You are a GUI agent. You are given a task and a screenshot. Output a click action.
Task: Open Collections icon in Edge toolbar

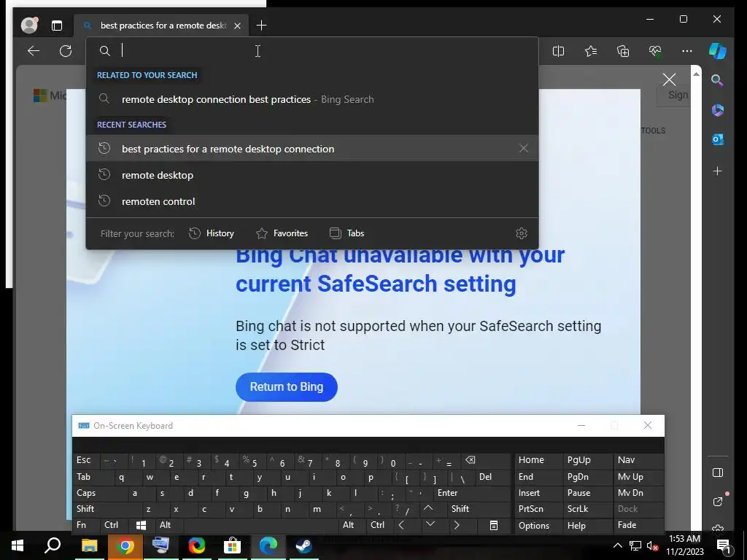[623, 51]
